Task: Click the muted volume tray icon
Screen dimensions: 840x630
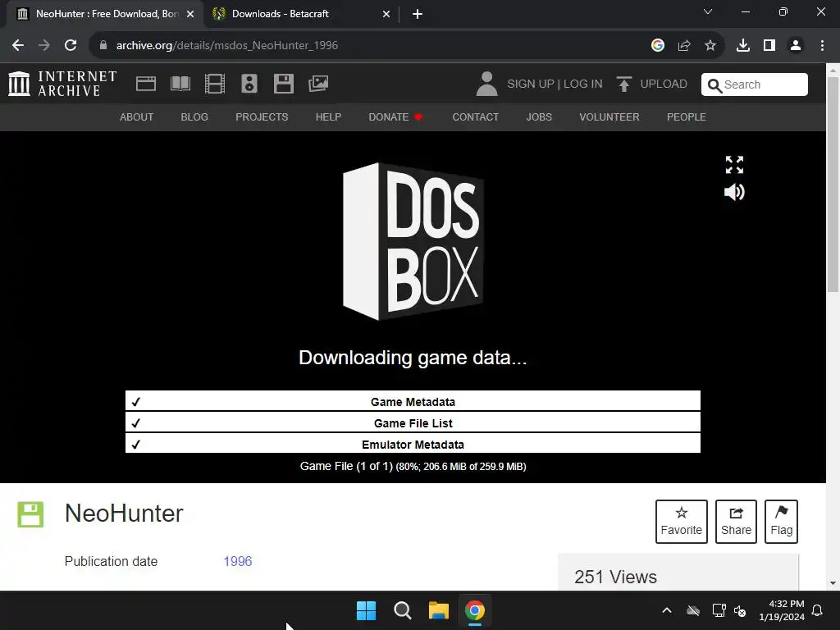Action: pyautogui.click(x=741, y=610)
